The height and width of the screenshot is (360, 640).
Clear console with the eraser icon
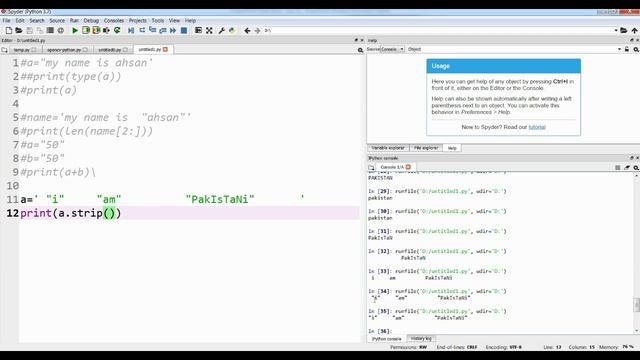point(627,167)
